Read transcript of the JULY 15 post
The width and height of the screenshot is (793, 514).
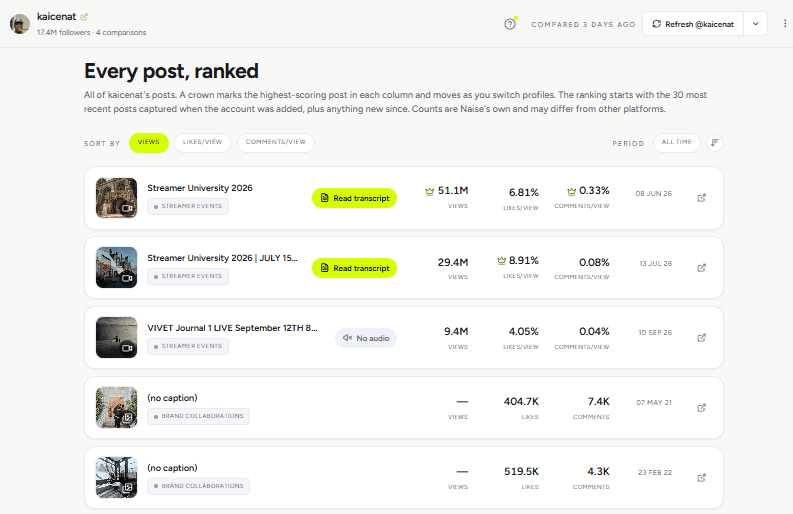click(x=355, y=268)
